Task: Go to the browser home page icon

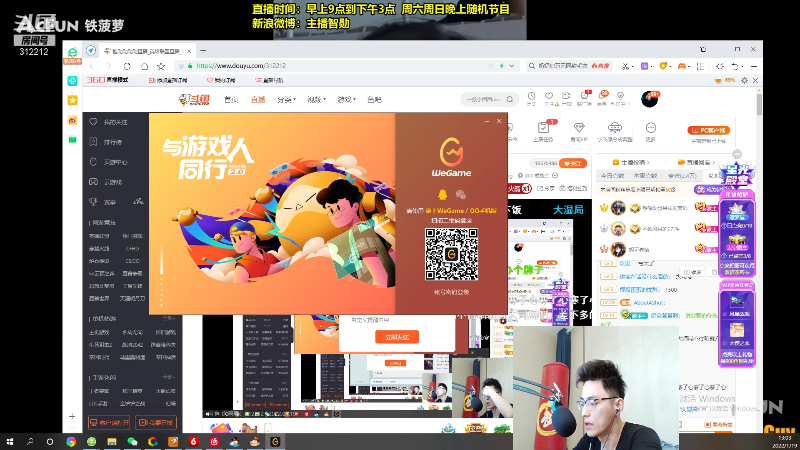Action: click(144, 66)
